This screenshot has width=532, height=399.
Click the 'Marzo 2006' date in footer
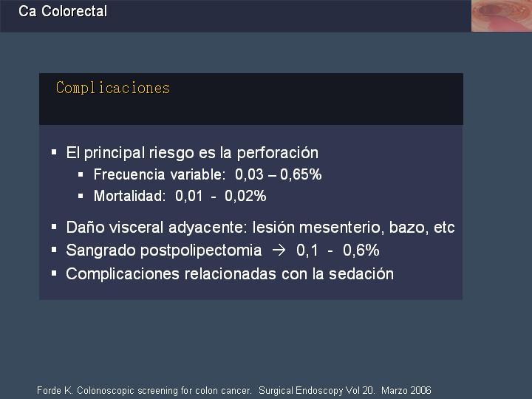[x=406, y=391]
